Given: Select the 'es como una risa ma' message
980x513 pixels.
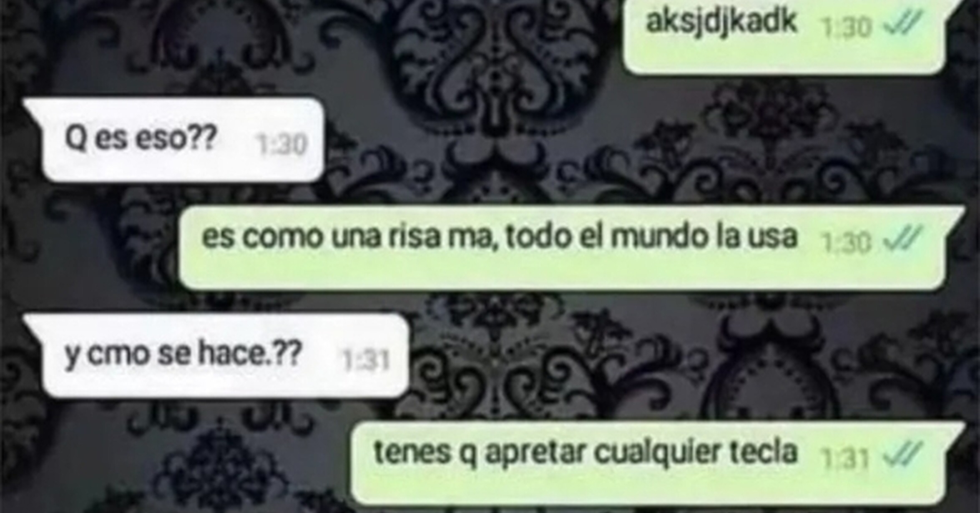Looking at the screenshot, I should 571,247.
